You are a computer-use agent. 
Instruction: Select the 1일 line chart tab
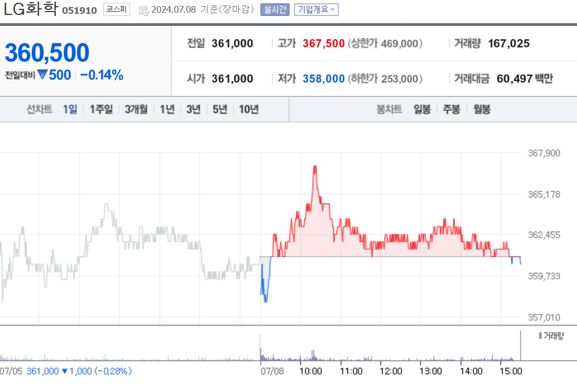coord(70,109)
